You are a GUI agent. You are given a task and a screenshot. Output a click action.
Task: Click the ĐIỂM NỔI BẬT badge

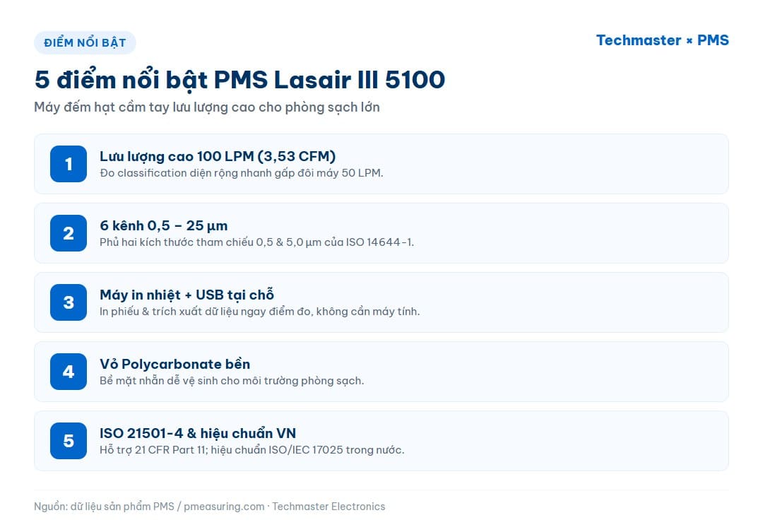85,42
